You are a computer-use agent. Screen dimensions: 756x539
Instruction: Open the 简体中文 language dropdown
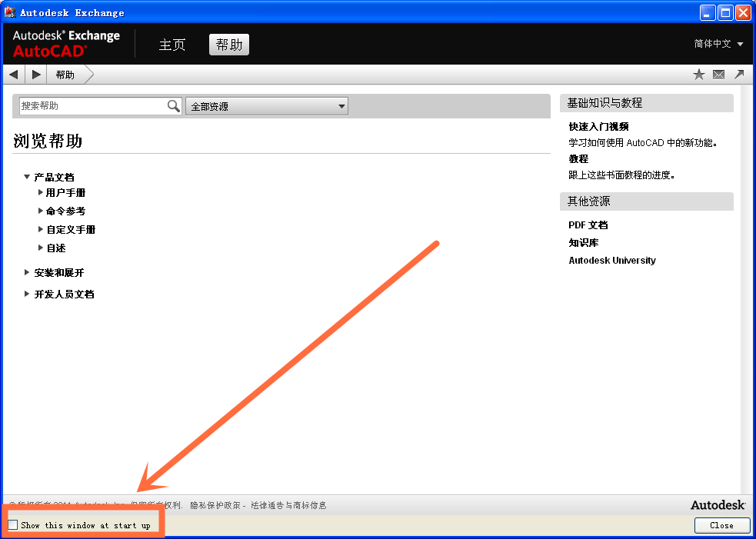tap(718, 44)
